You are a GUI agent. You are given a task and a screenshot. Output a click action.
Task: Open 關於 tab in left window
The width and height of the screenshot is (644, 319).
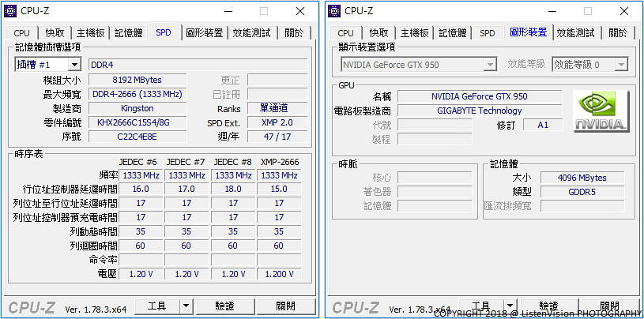[294, 33]
